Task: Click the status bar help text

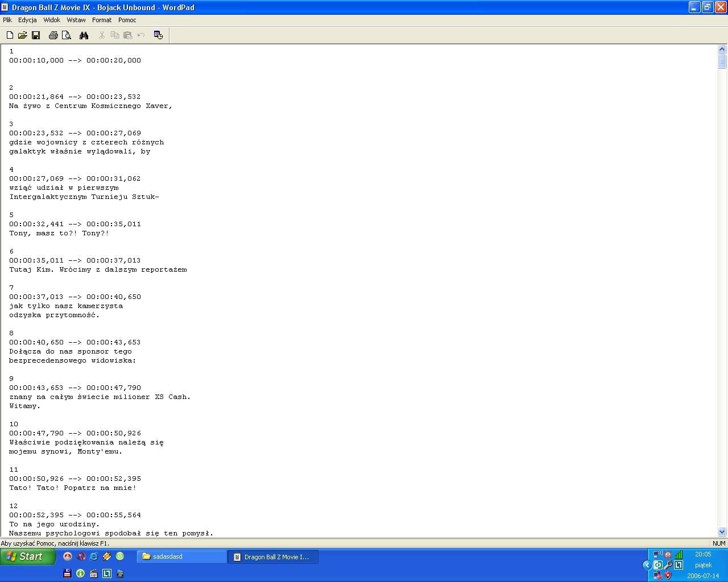Action: click(x=55, y=543)
